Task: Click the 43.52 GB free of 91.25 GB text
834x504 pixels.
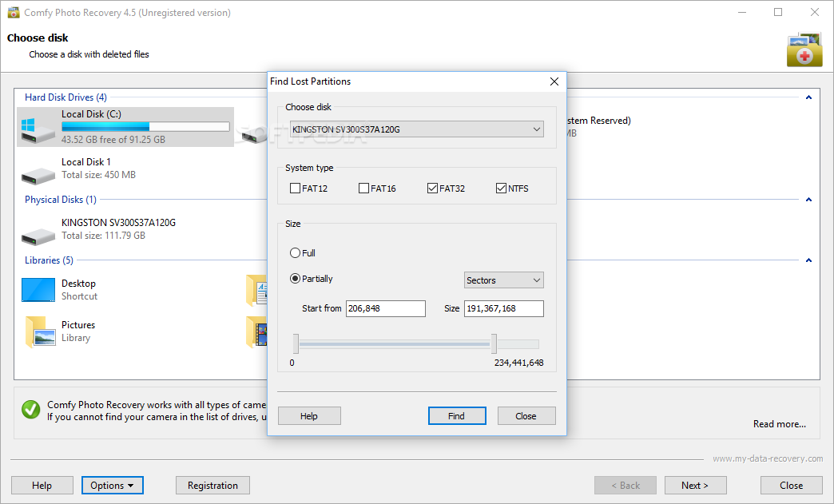Action: point(113,139)
